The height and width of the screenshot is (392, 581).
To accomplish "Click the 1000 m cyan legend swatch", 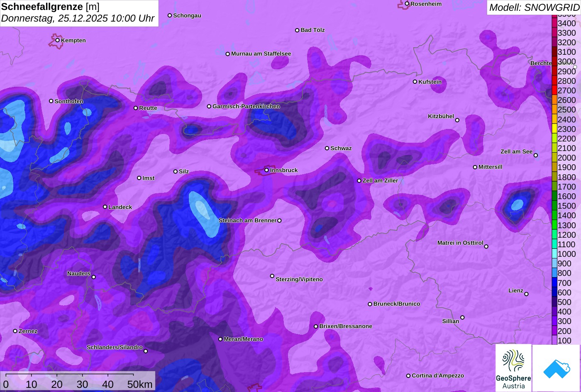I will point(554,254).
